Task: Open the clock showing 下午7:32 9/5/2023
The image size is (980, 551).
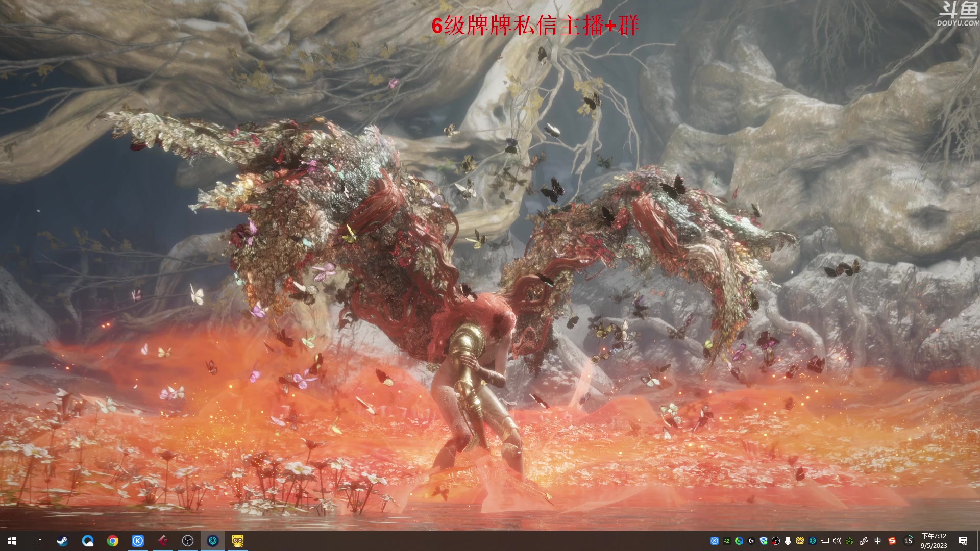Action: (x=934, y=541)
